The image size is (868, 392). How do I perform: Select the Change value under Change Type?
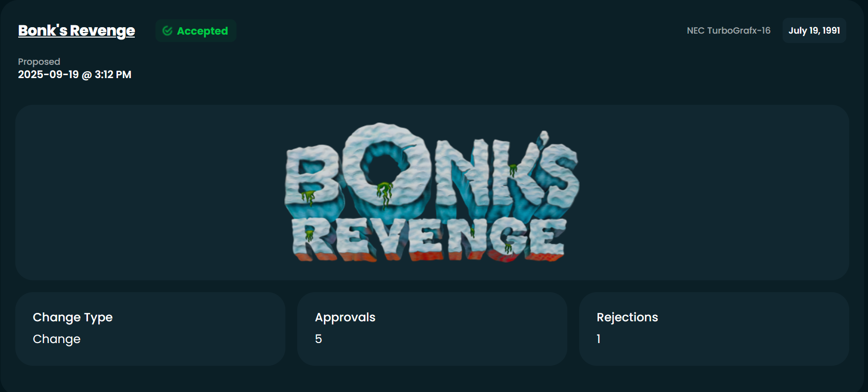(x=56, y=339)
